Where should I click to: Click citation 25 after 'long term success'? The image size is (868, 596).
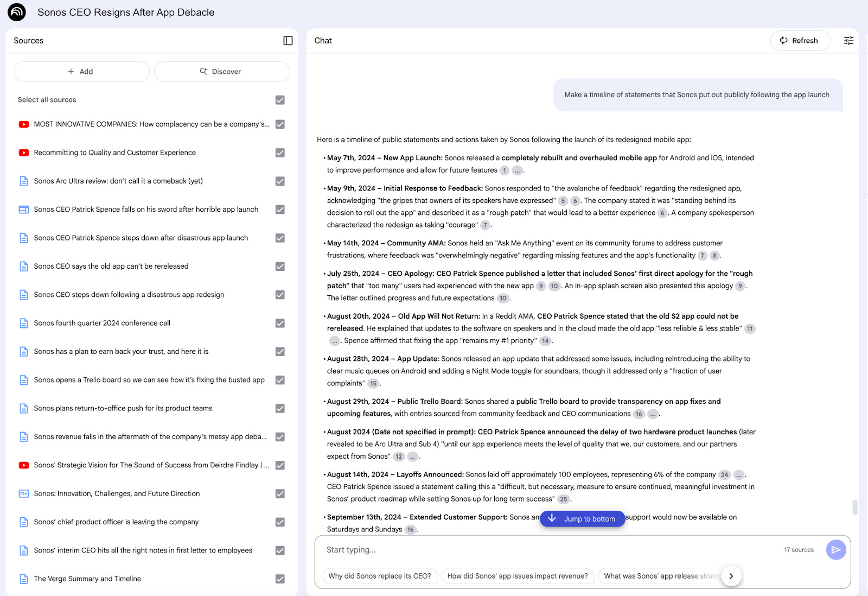(564, 499)
